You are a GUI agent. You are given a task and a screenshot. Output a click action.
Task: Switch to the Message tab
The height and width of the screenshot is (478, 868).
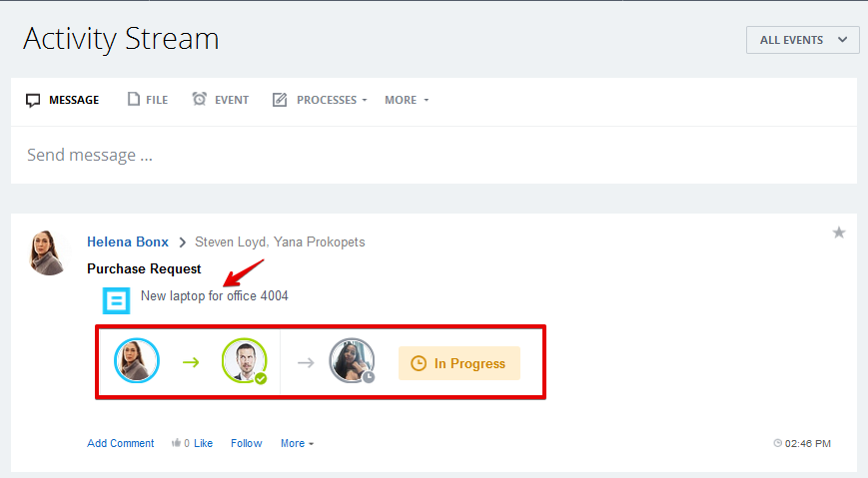tap(63, 100)
